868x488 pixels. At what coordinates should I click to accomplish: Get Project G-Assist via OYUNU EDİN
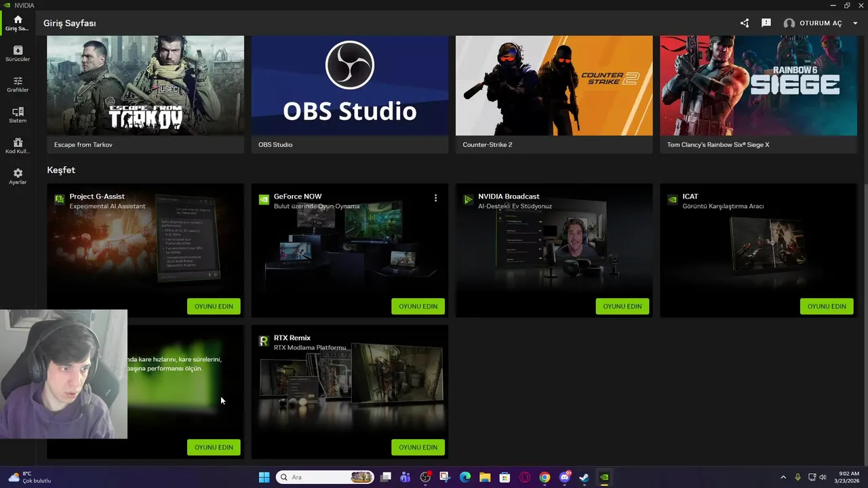click(214, 306)
